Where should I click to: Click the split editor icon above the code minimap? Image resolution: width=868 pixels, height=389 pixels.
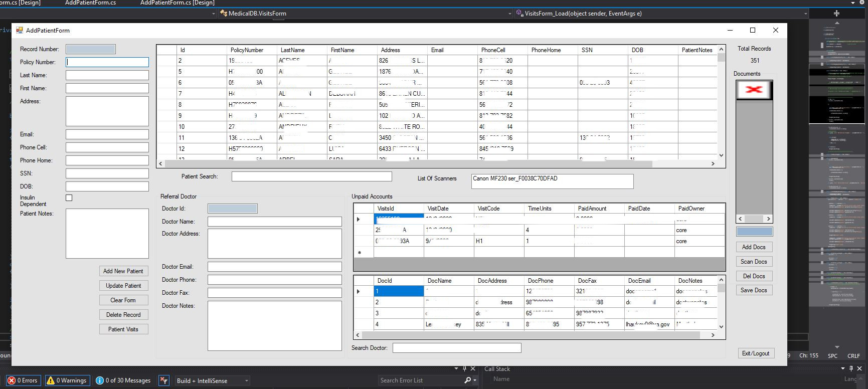coord(836,14)
